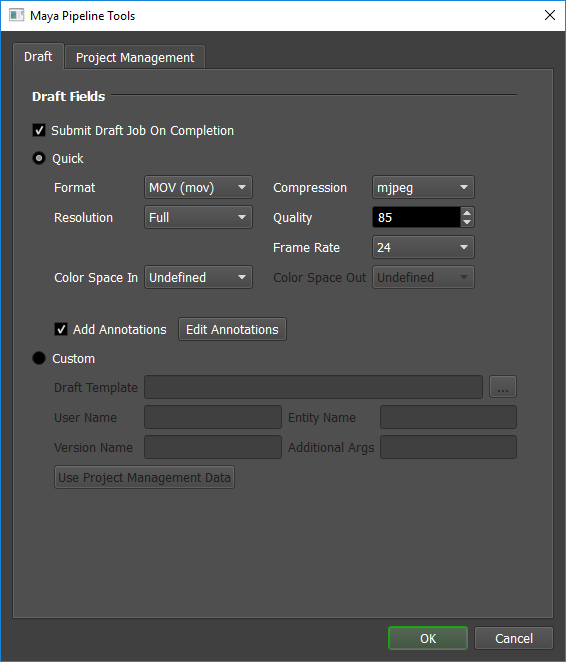This screenshot has height=662, width=566.
Task: Click the Maya Pipeline Tools title icon
Action: point(16,16)
